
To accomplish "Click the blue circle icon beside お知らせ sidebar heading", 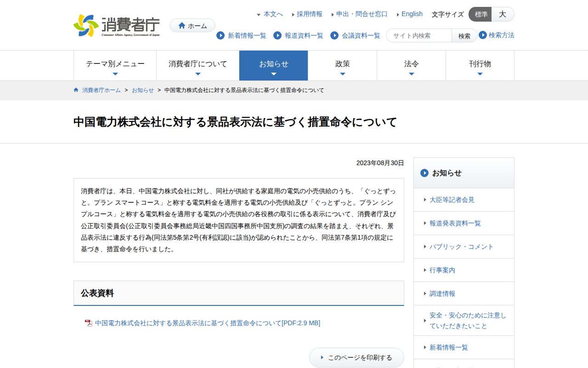I will pyautogui.click(x=424, y=173).
